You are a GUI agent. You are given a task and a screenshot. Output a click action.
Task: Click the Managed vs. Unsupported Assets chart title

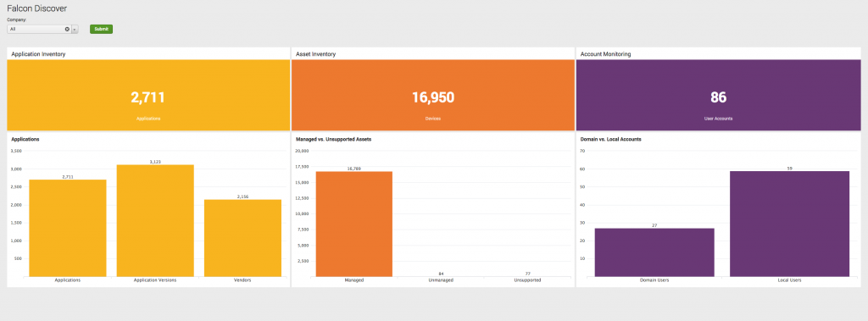pos(334,140)
